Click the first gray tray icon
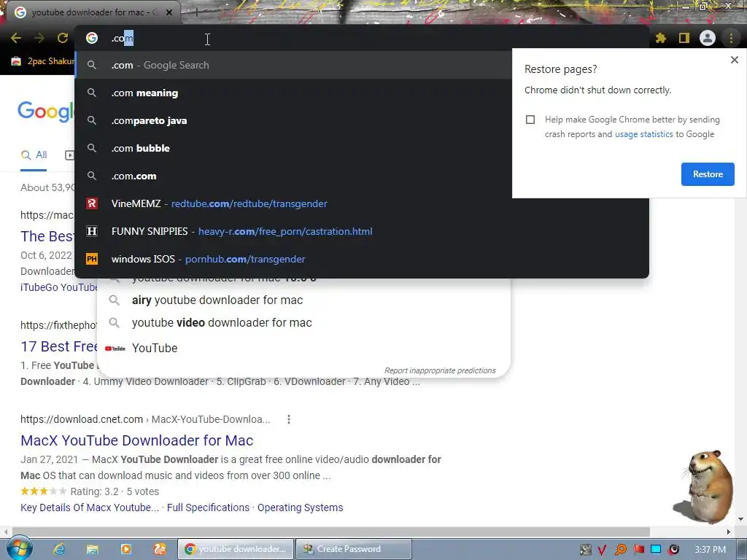Screen dimensions: 747x560 tap(586, 550)
